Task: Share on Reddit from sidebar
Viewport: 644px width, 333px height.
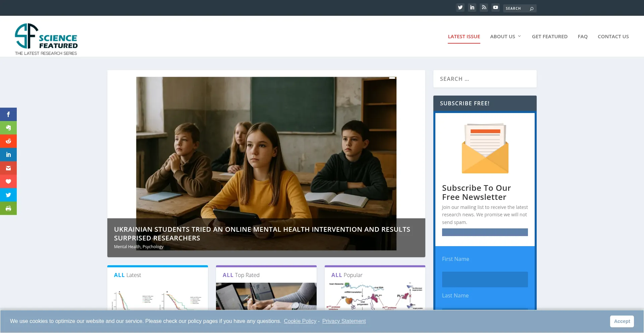Action: [8, 141]
